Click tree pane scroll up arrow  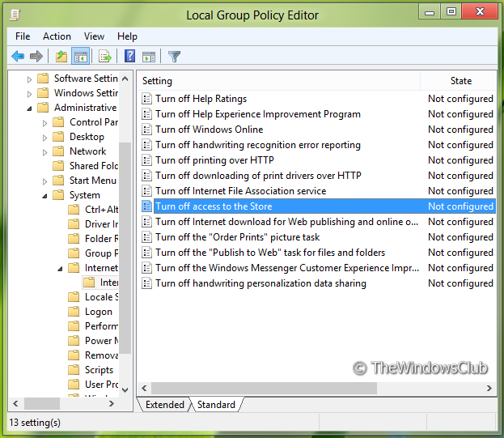(125, 79)
